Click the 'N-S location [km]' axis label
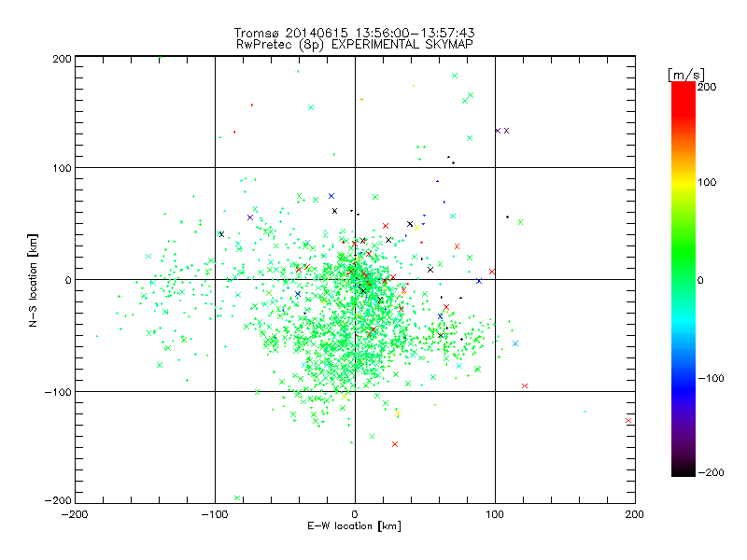 coord(33,281)
